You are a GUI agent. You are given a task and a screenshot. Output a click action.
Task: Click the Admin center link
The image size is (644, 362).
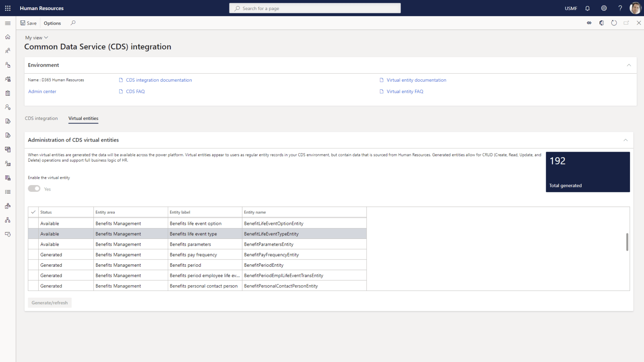pyautogui.click(x=42, y=91)
